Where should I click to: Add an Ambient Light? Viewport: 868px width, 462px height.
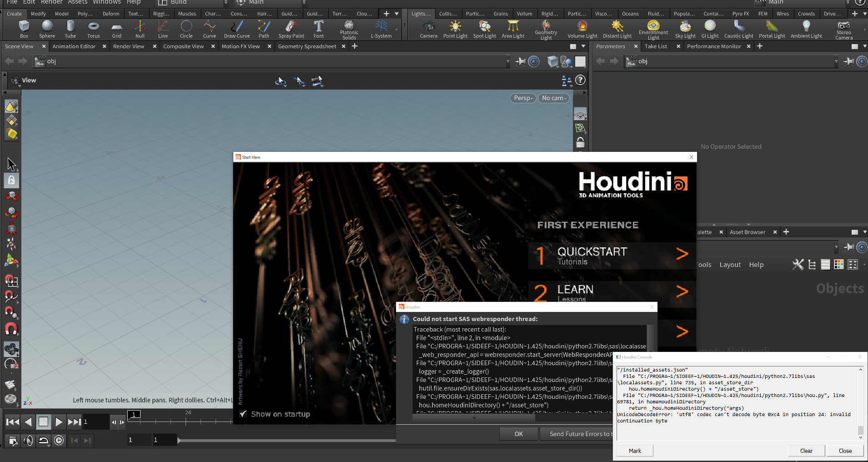tap(806, 29)
